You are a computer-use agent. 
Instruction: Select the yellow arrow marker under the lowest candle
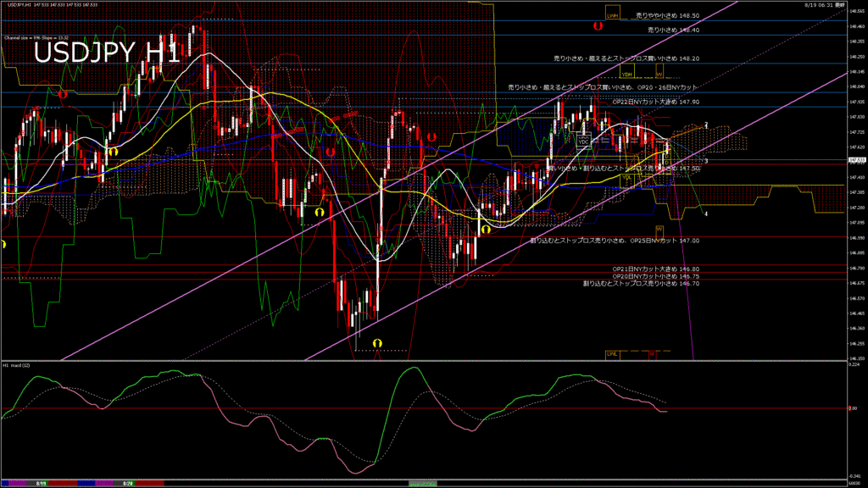(377, 342)
